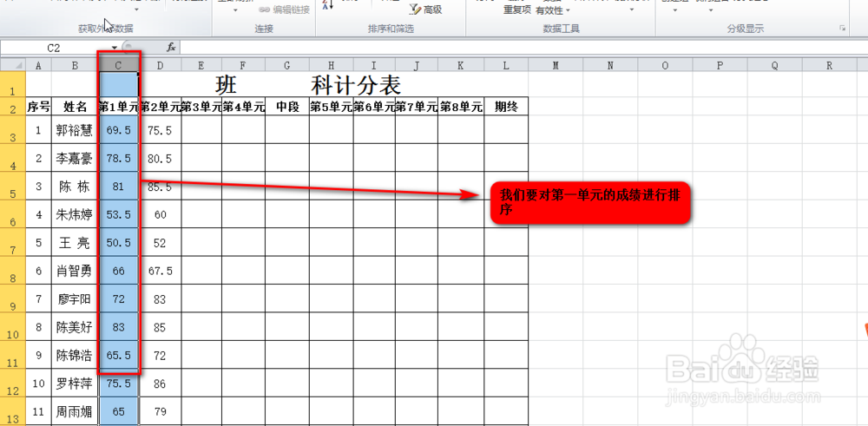Viewport: 868px width, 426px height.
Task: Click the name cell 陈 栋
Action: [75, 186]
